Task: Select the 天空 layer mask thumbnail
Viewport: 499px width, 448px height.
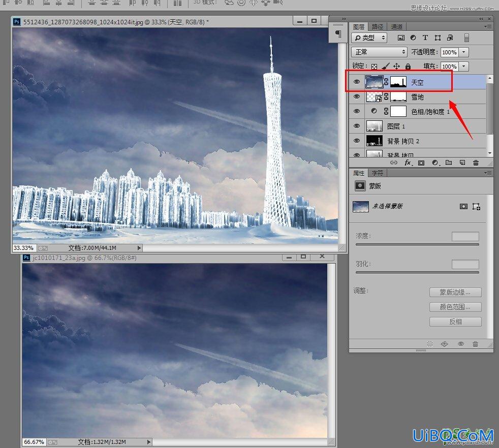Action: [x=398, y=82]
